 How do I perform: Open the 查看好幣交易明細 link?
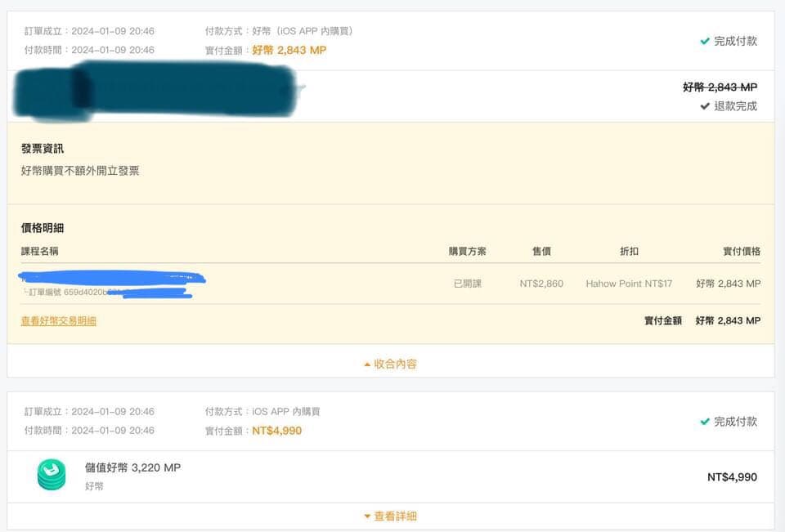(x=59, y=321)
